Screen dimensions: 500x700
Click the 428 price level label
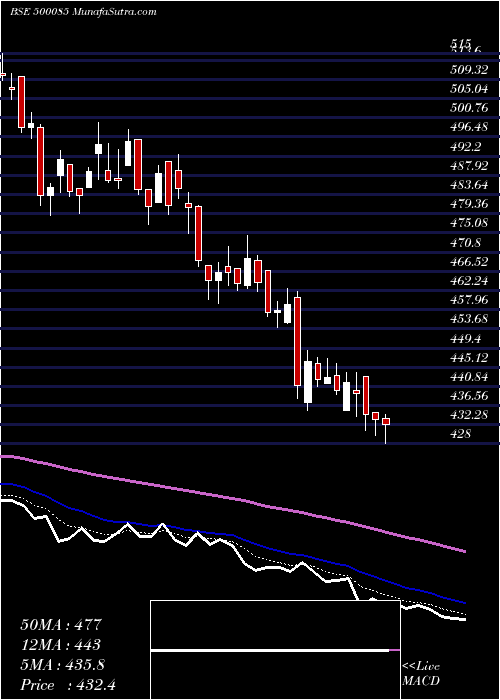click(x=461, y=433)
